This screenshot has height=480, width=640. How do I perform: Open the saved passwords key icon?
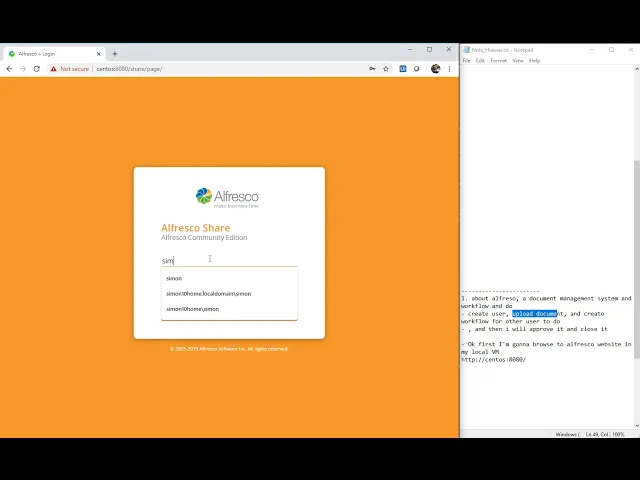(x=372, y=69)
